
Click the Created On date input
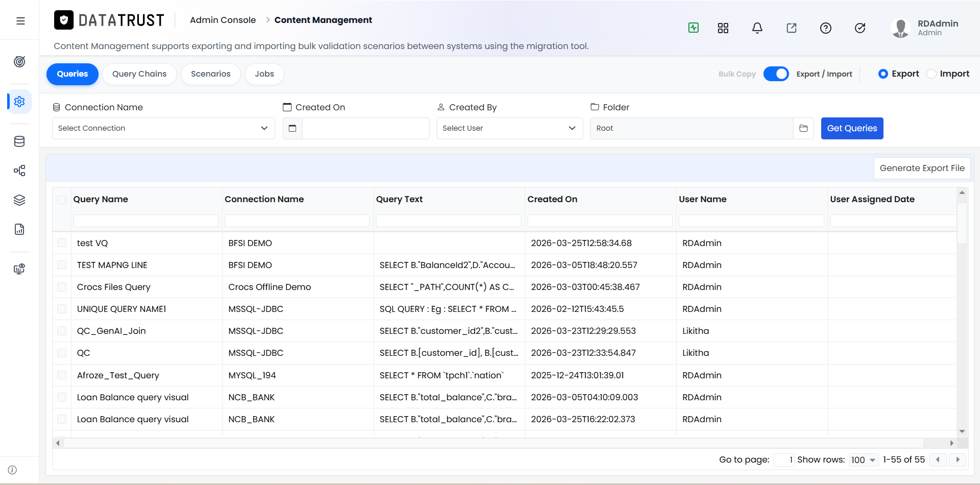[366, 128]
